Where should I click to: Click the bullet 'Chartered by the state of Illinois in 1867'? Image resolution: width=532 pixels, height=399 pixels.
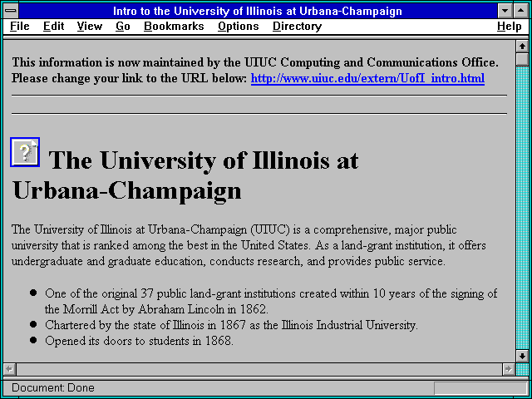(x=231, y=325)
